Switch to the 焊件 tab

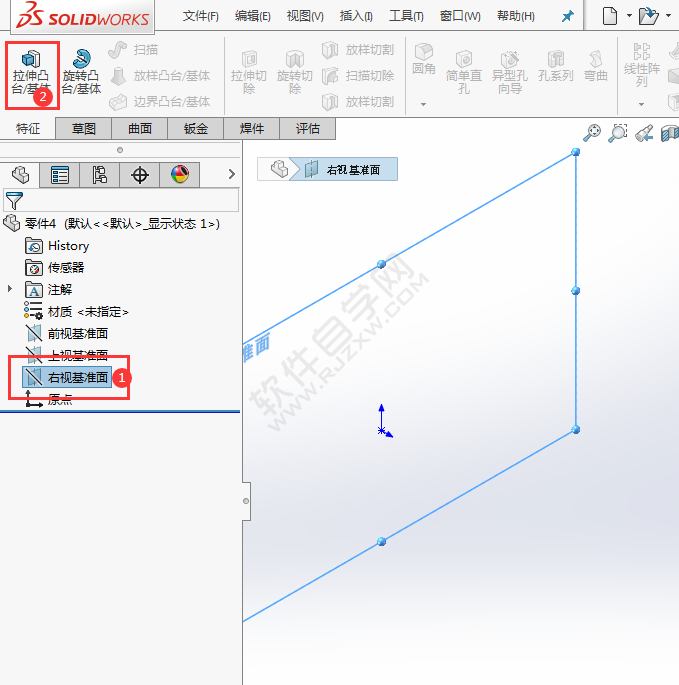[251, 128]
